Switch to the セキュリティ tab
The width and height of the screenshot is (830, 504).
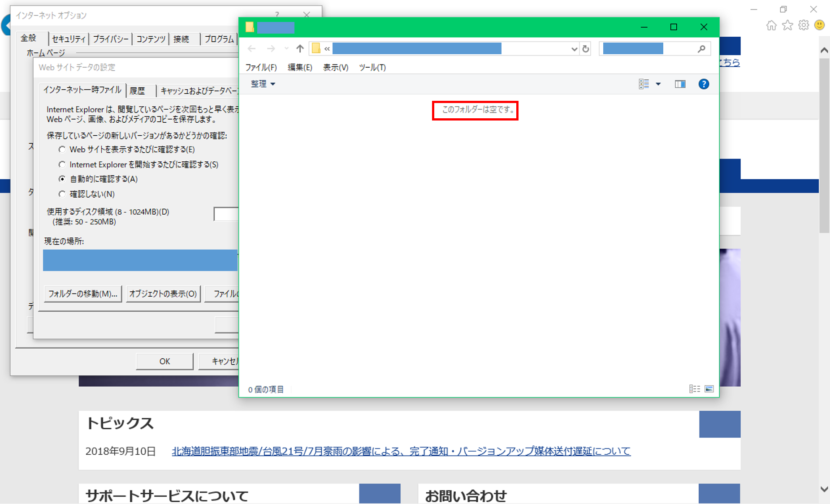(x=69, y=39)
